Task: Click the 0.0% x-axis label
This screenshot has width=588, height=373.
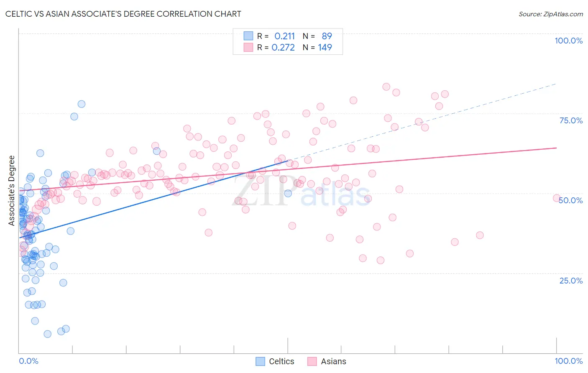Action: [x=28, y=361]
